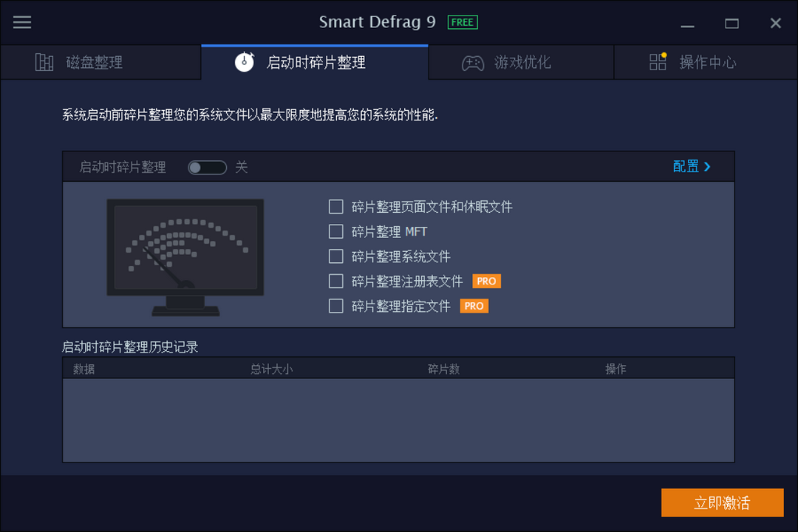Check 碎片整理页面文件和休眠文件

(335, 207)
